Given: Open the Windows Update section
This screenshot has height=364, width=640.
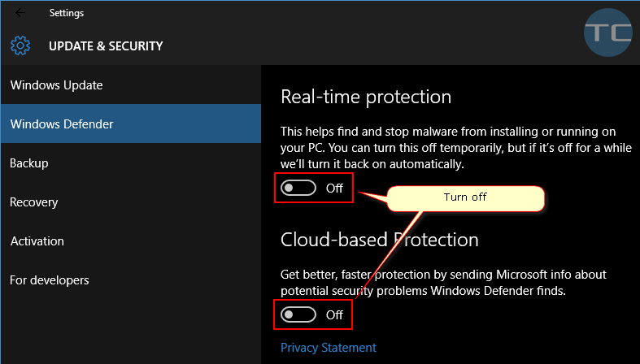Looking at the screenshot, I should (x=131, y=84).
